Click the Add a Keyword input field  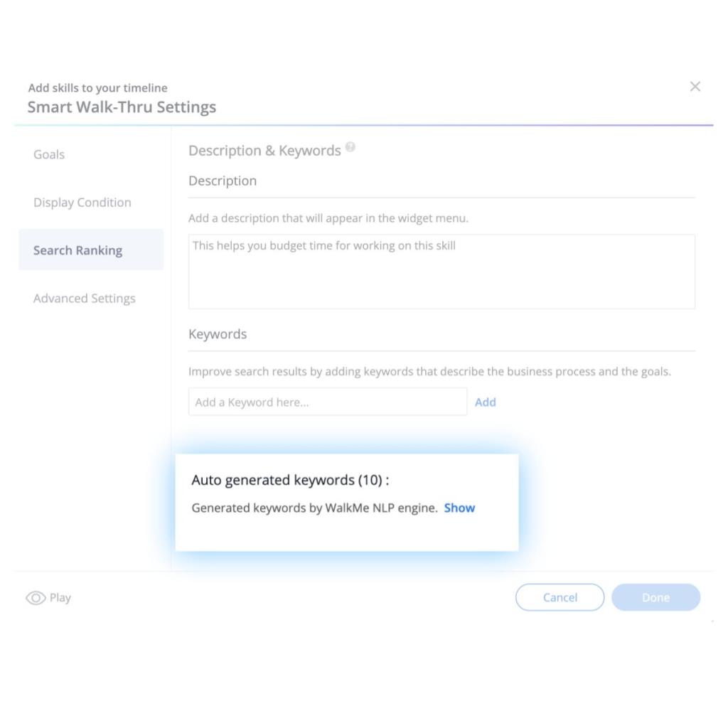tap(327, 402)
